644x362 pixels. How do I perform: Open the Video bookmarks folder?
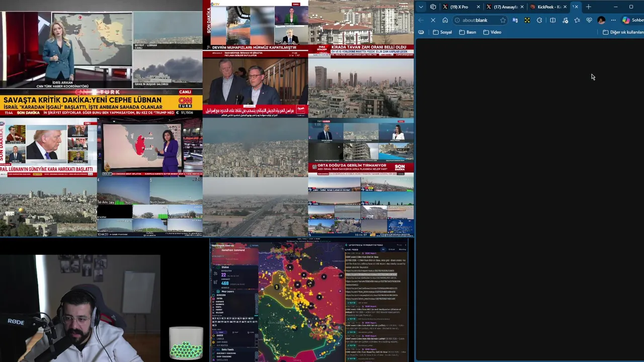492,32
